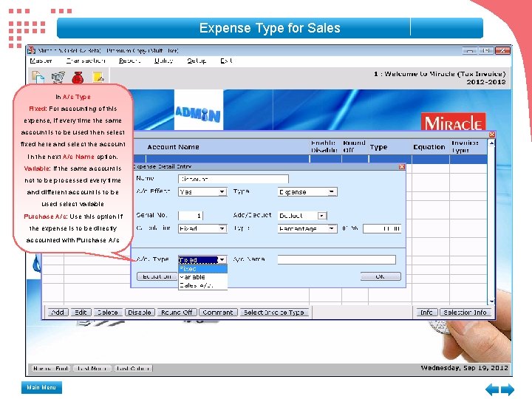Open the Transaction menu
Image resolution: width=532 pixels, height=399 pixels.
86,61
